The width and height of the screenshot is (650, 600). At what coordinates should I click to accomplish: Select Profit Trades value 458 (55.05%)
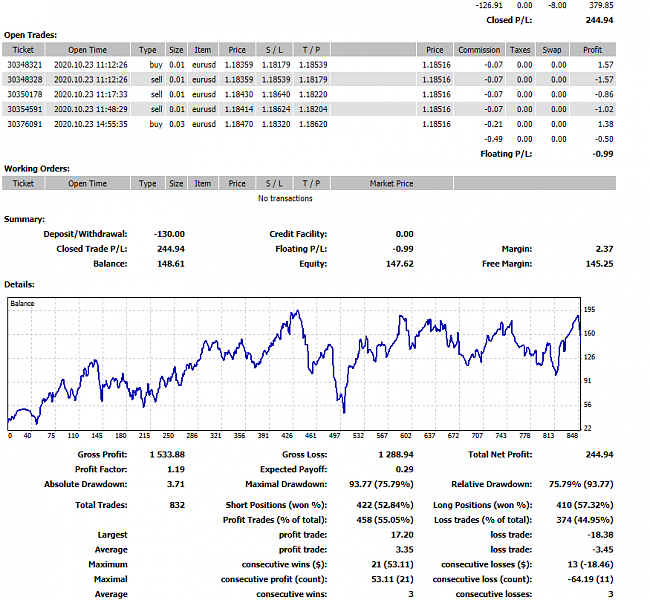(x=385, y=520)
